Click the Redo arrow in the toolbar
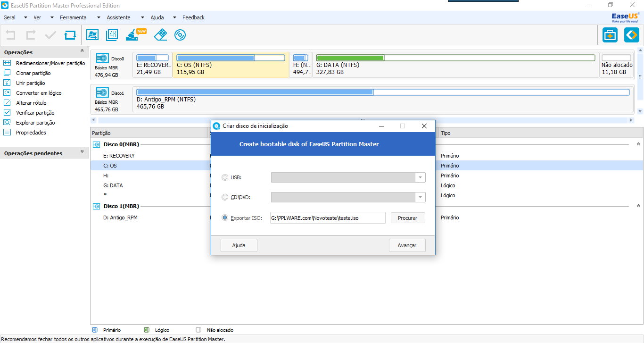 pos(31,35)
